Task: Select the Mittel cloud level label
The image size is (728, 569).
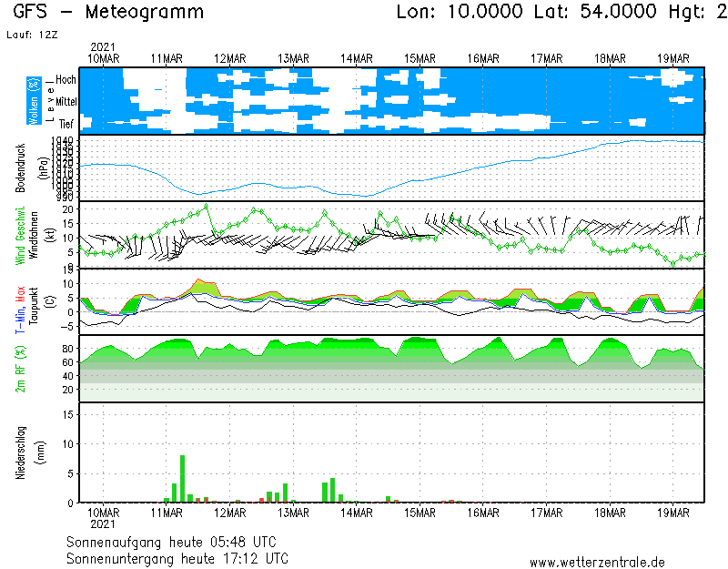Action: click(x=65, y=101)
